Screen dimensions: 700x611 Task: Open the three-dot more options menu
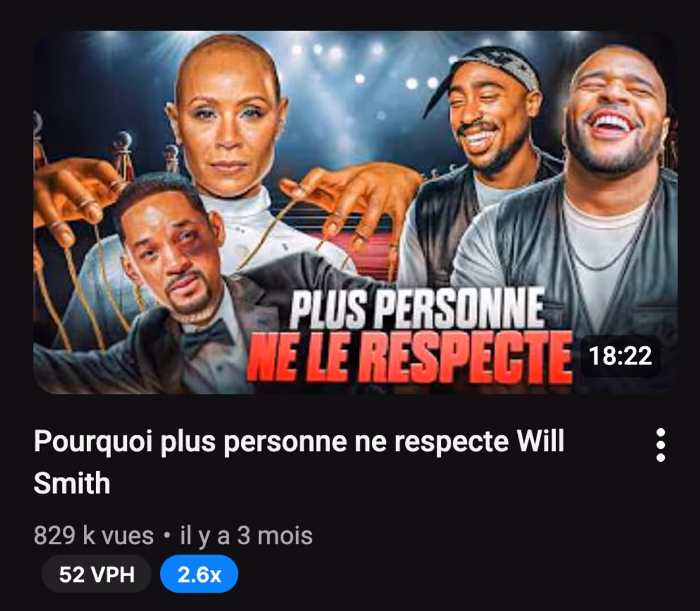[660, 445]
